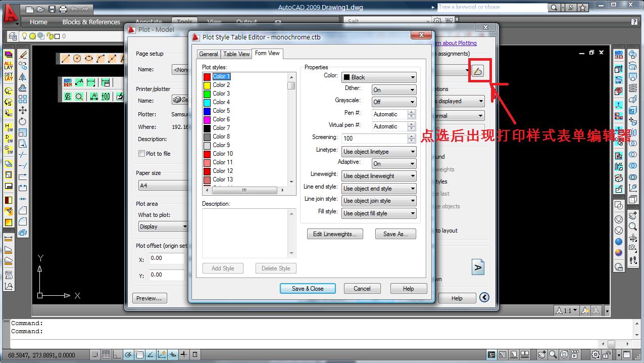Toggle Object Snap in status bar
Image resolution: width=644 pixels, height=363 pixels.
(x=139, y=355)
